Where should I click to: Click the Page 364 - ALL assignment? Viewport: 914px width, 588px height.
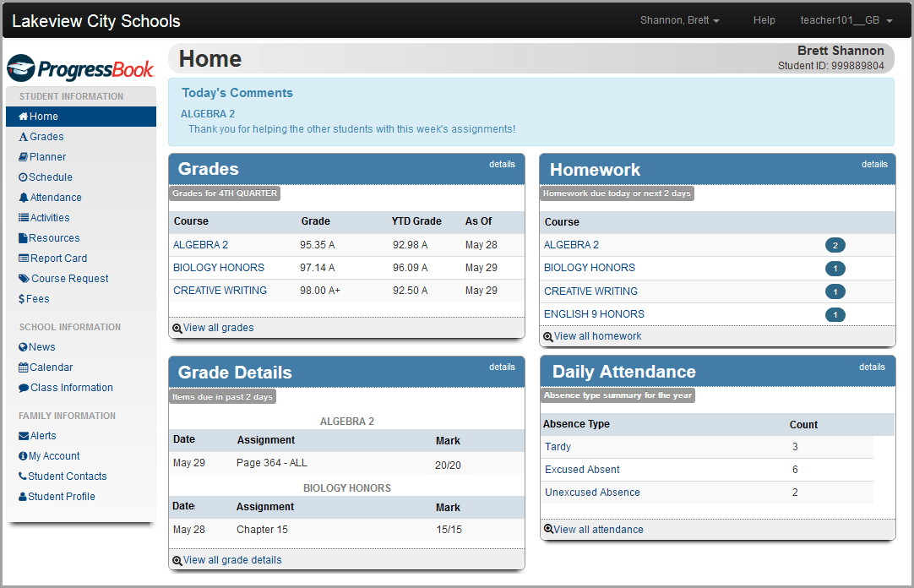pos(272,463)
